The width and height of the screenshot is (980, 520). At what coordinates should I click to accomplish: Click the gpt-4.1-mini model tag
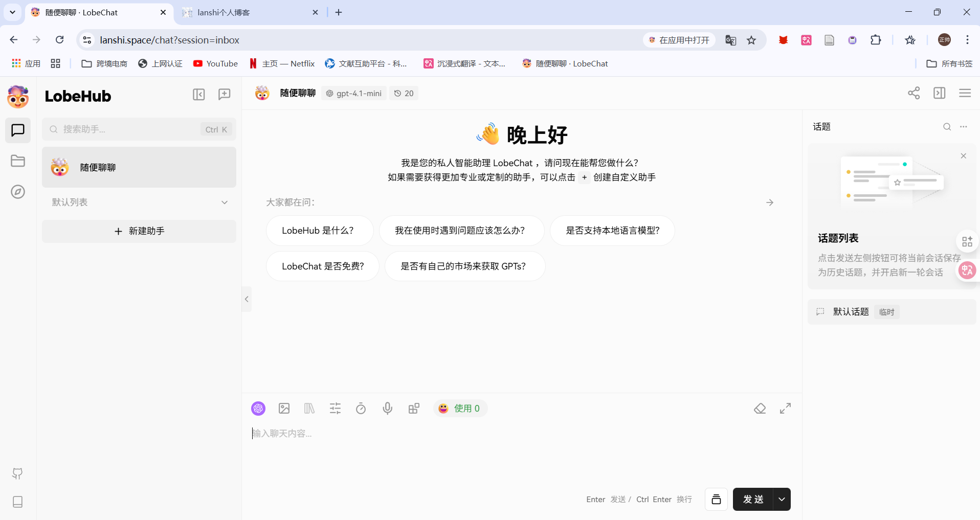354,93
